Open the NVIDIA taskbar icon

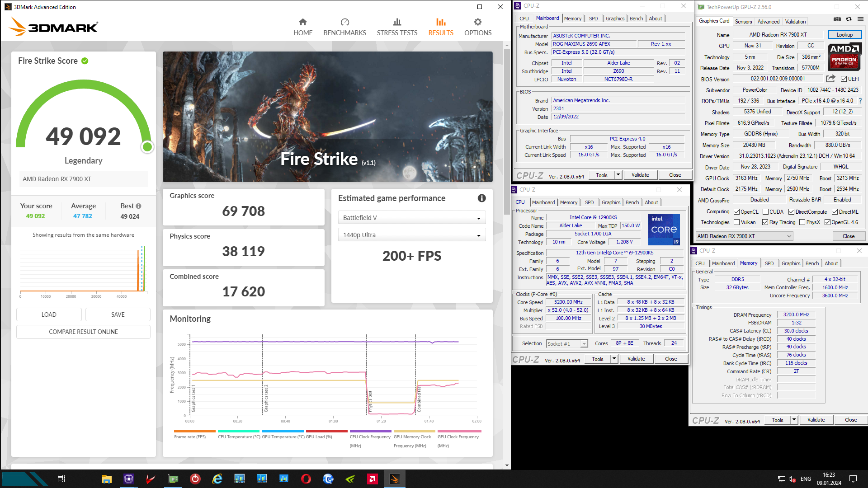350,479
